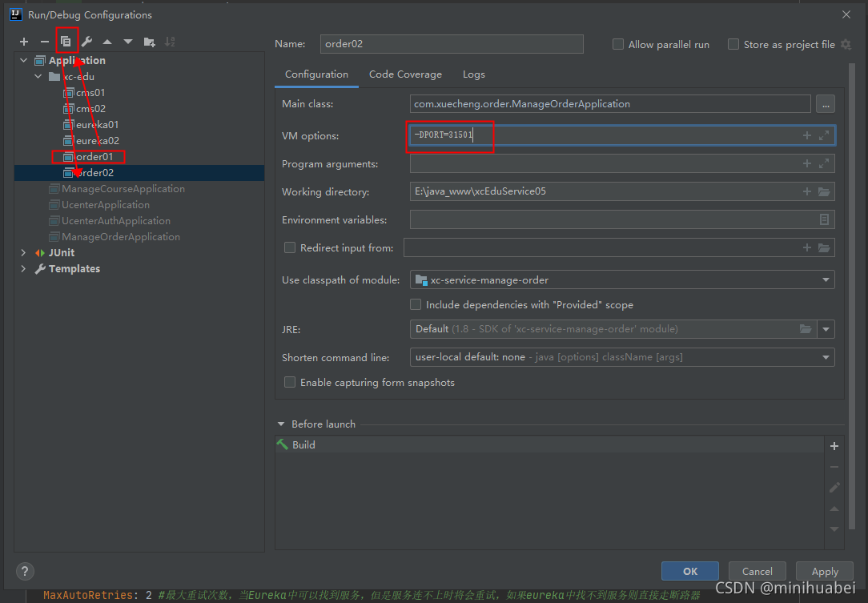
Task: Expand the JUnit tree node
Action: click(23, 252)
